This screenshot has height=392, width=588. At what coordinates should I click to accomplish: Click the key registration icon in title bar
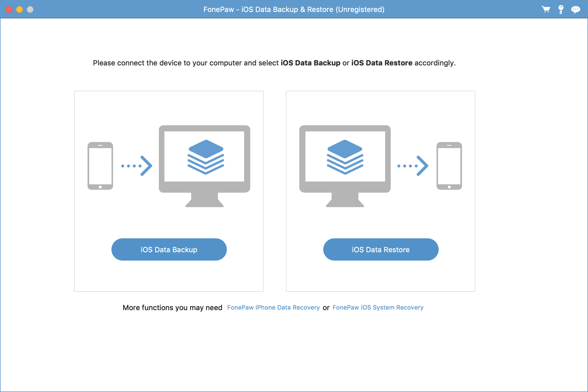[x=561, y=9]
